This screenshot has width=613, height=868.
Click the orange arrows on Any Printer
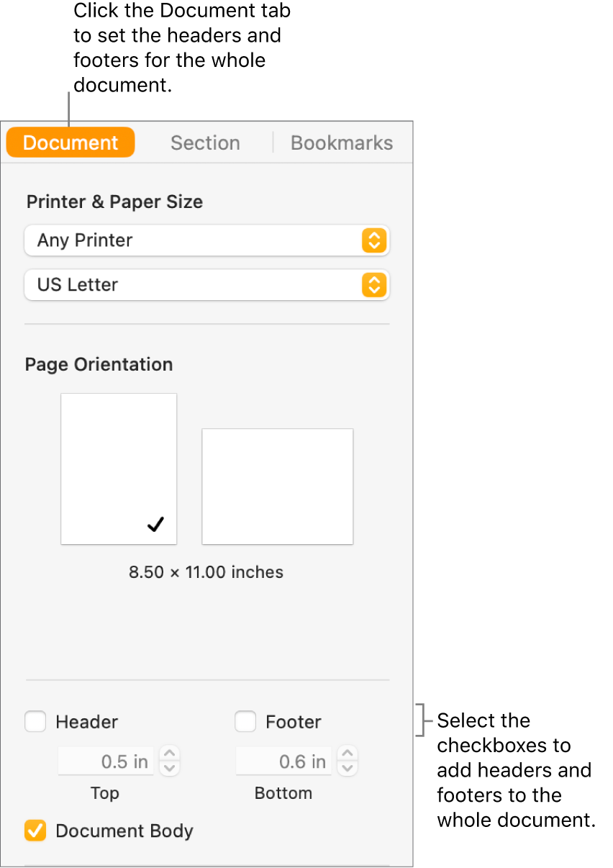tap(373, 240)
